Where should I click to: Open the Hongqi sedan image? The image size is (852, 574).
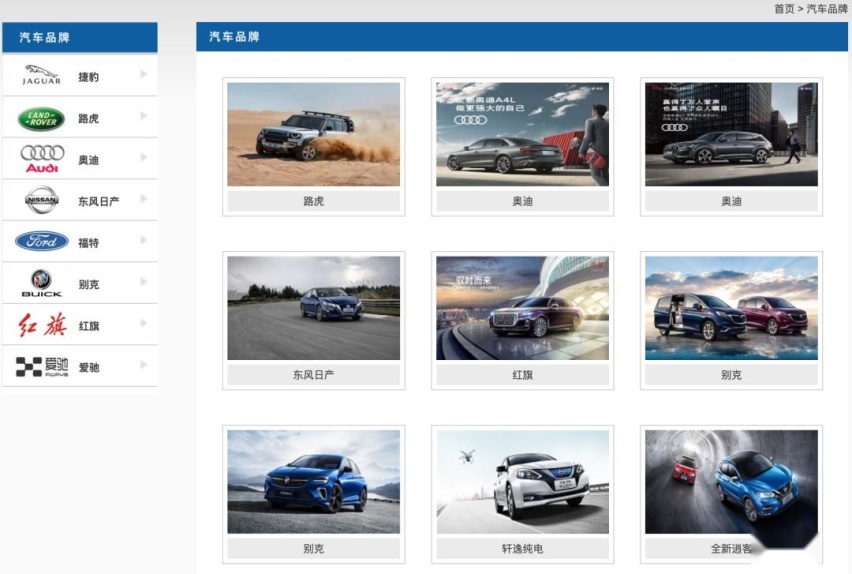(522, 308)
